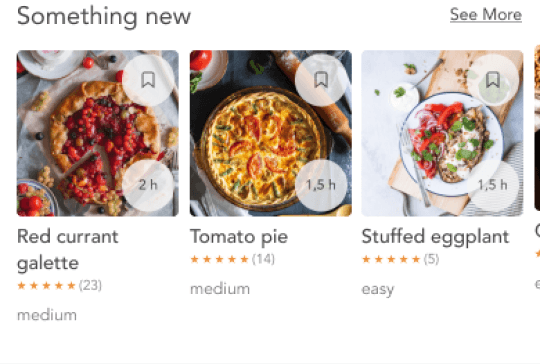This screenshot has width=540, height=364.
Task: Open the Tomato pie photo
Action: [x=271, y=133]
